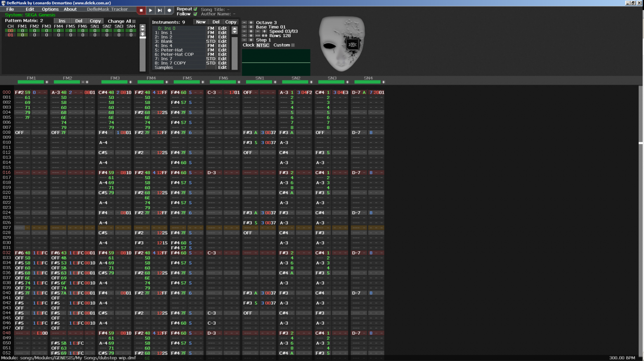Viewport: 644px width, 361px height.
Task: Jump to Pattern Matrix bottom with double-arrow
Action: [143, 35]
